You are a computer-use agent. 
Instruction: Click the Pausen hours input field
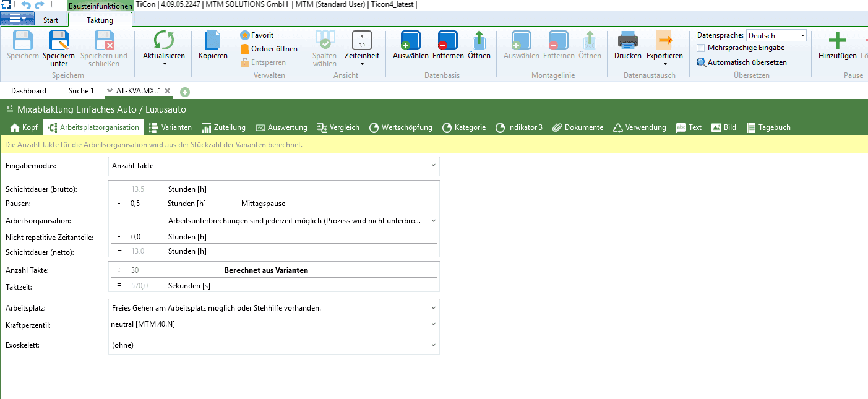click(135, 203)
